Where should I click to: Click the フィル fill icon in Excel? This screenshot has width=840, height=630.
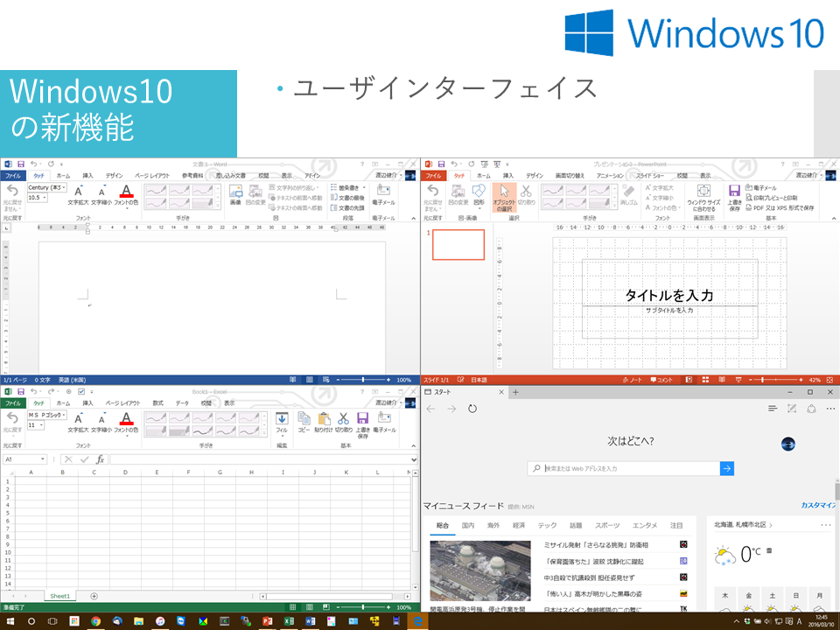(282, 418)
